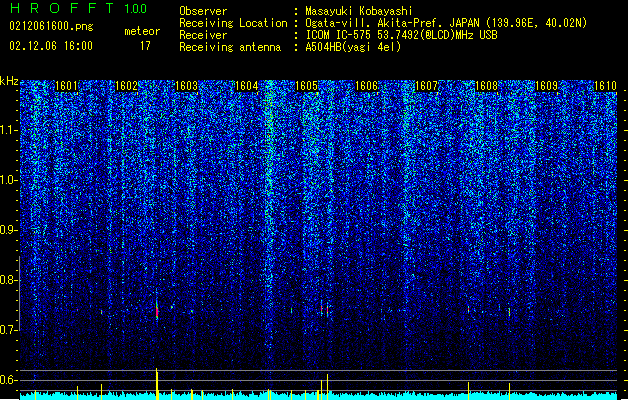
Task: Click the 1602 time marker
Action: 126,86
